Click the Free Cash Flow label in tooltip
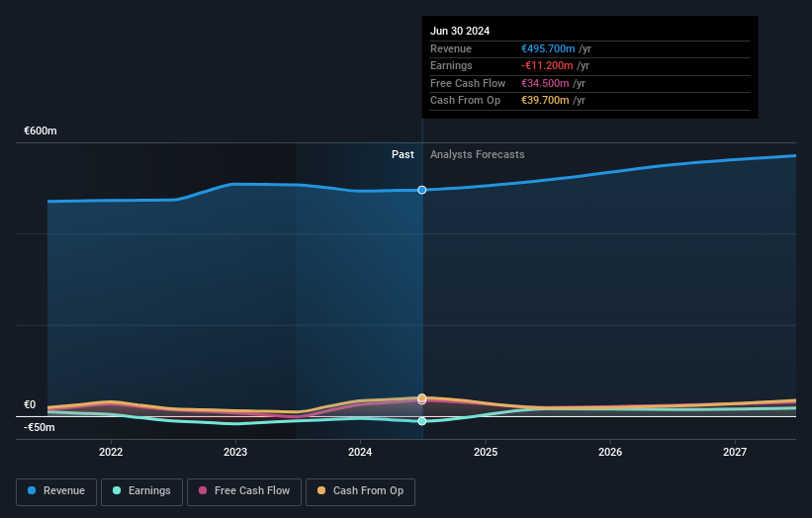812x518 pixels. [x=468, y=83]
